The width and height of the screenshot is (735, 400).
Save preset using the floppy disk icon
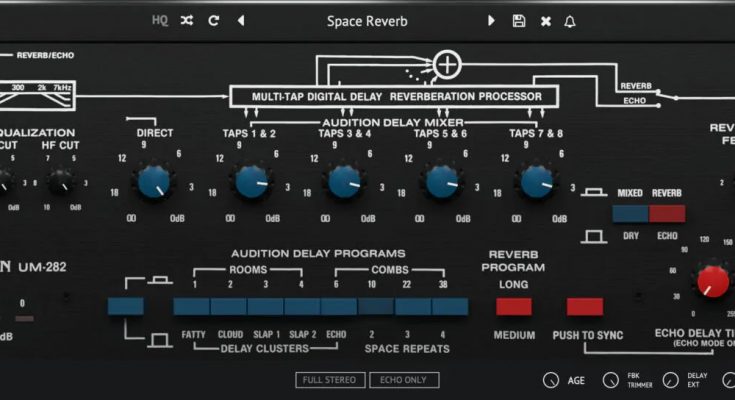tap(518, 21)
